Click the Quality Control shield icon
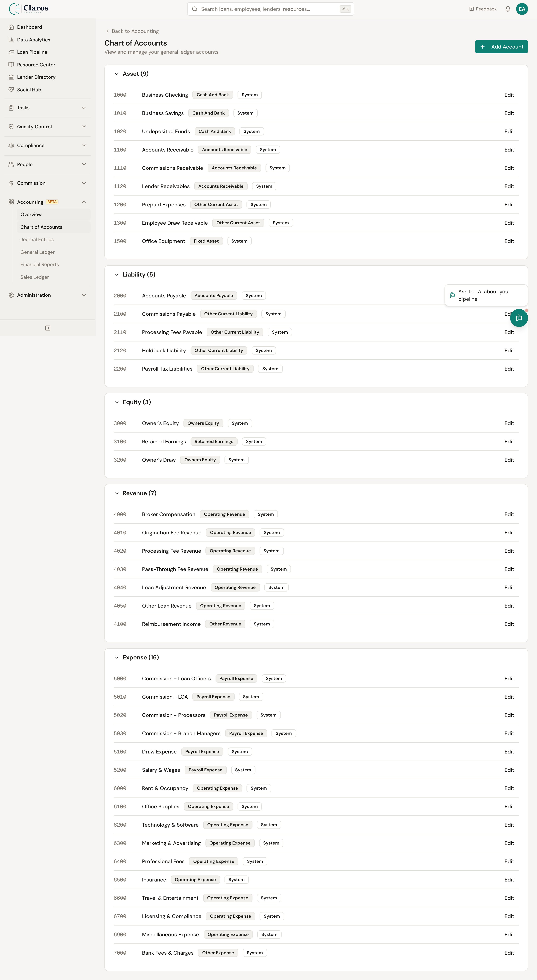Viewport: 537px width, 980px height. click(x=11, y=127)
